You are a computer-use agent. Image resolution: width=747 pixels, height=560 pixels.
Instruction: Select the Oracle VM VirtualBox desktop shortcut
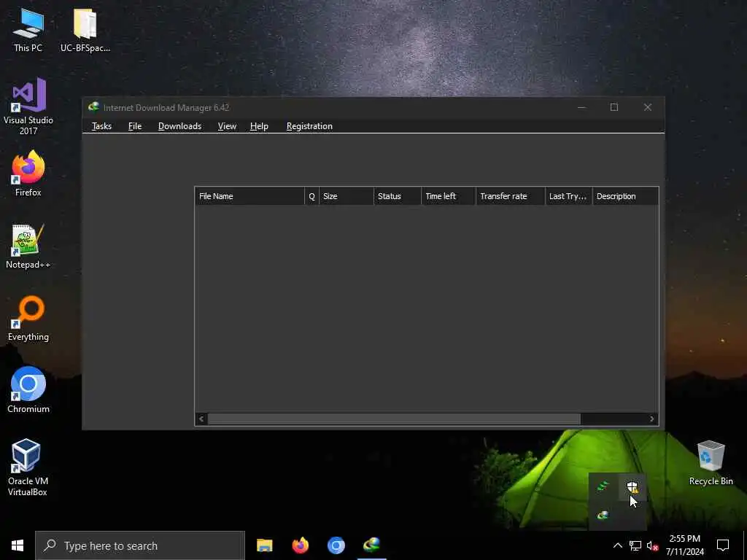(x=28, y=467)
